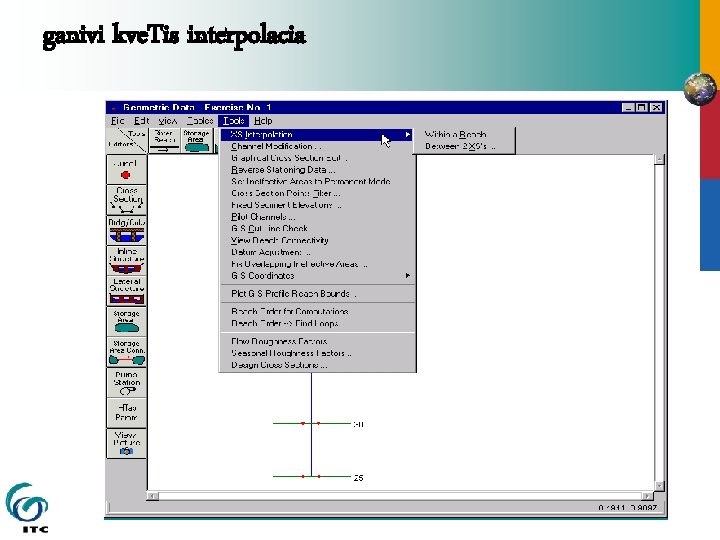
Task: Select Design Cross Sections entry
Action: (x=317, y=365)
